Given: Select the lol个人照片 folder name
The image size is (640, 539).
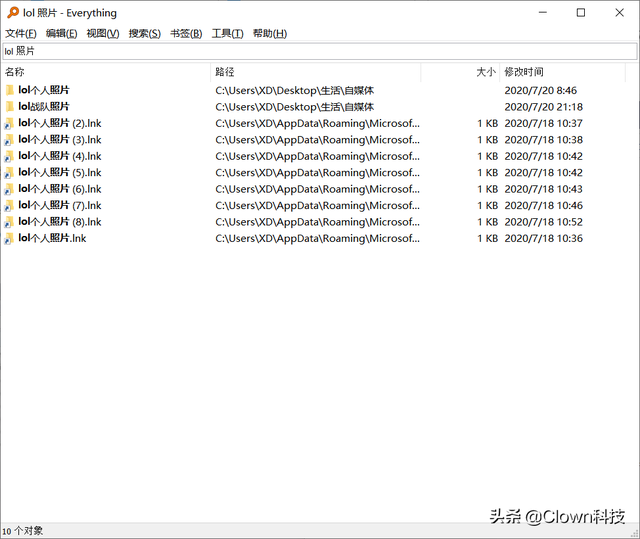Looking at the screenshot, I should 44,90.
